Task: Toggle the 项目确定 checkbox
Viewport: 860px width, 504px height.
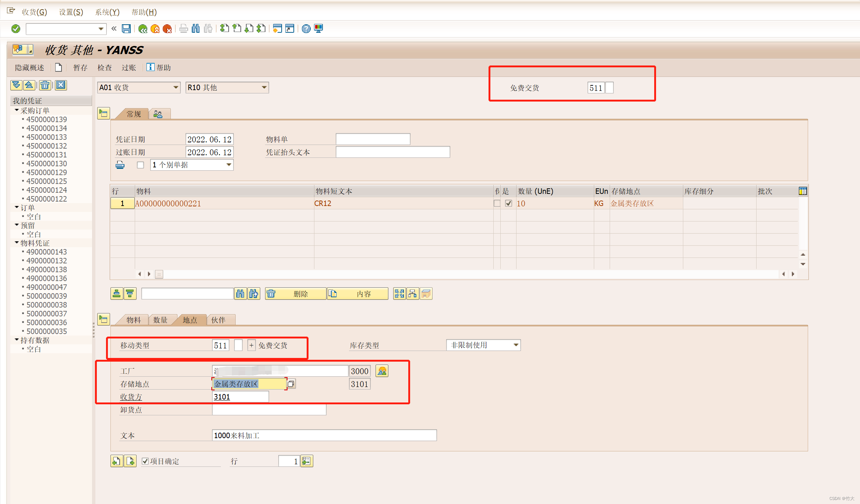Action: coord(145,461)
